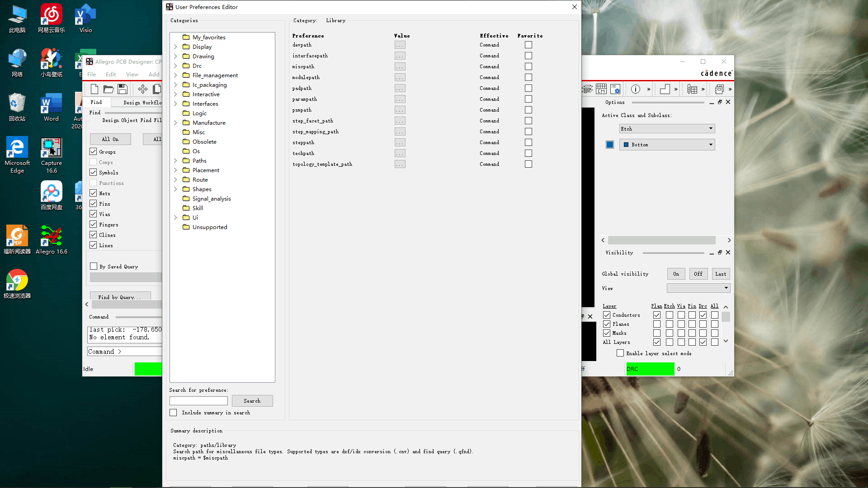Open the Constraint Manager (CM) icon
Image resolution: width=868 pixels, height=488 pixels.
(x=601, y=89)
